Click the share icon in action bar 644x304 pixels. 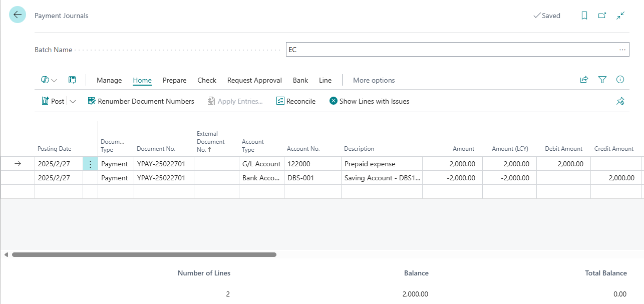point(584,80)
